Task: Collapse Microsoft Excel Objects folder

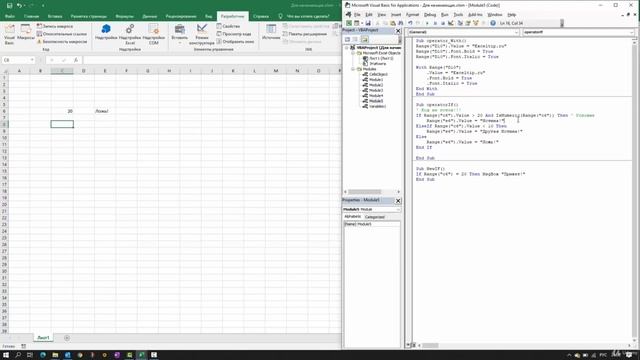Action: point(353,53)
